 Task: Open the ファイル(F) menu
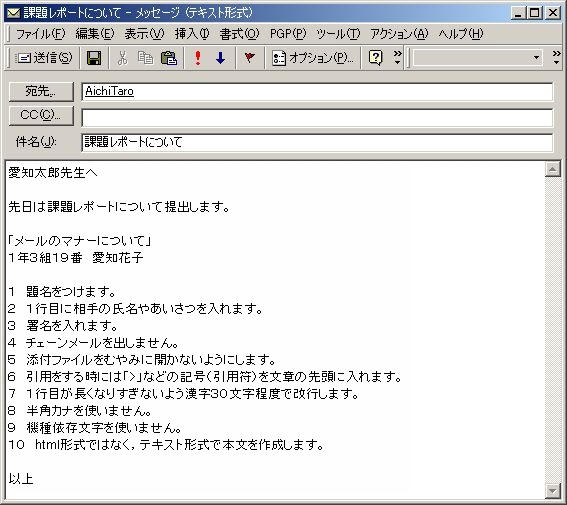tap(40, 34)
